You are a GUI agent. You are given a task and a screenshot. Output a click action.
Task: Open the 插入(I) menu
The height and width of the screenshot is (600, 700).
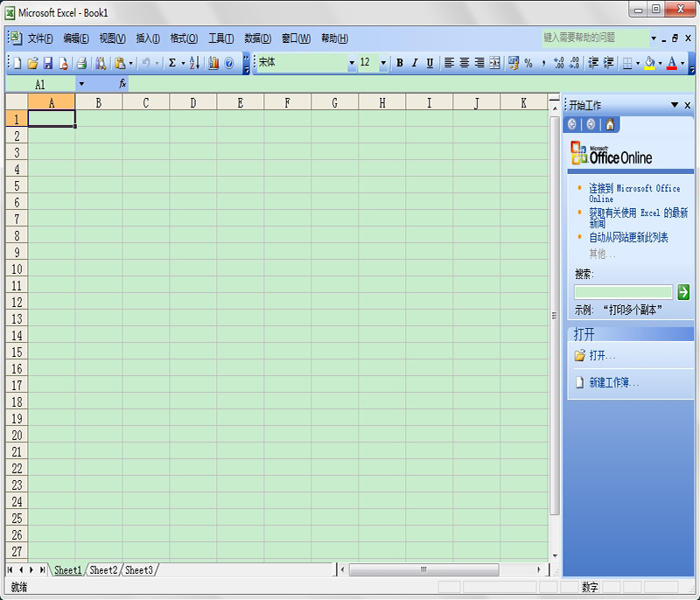coord(148,38)
